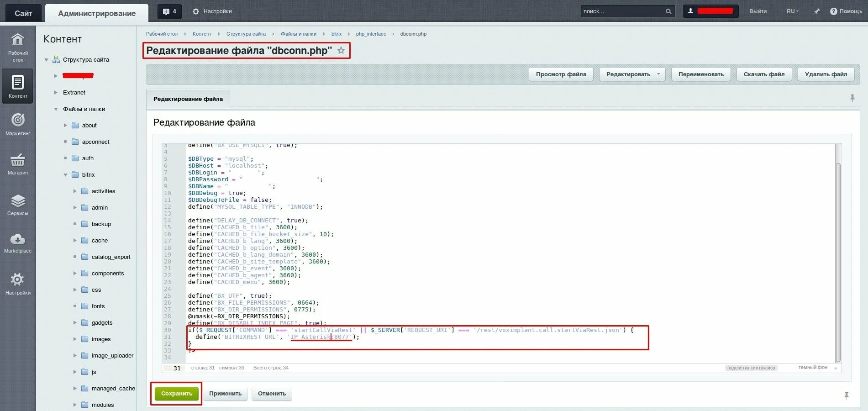Switch to the Сайт tab

click(x=23, y=13)
